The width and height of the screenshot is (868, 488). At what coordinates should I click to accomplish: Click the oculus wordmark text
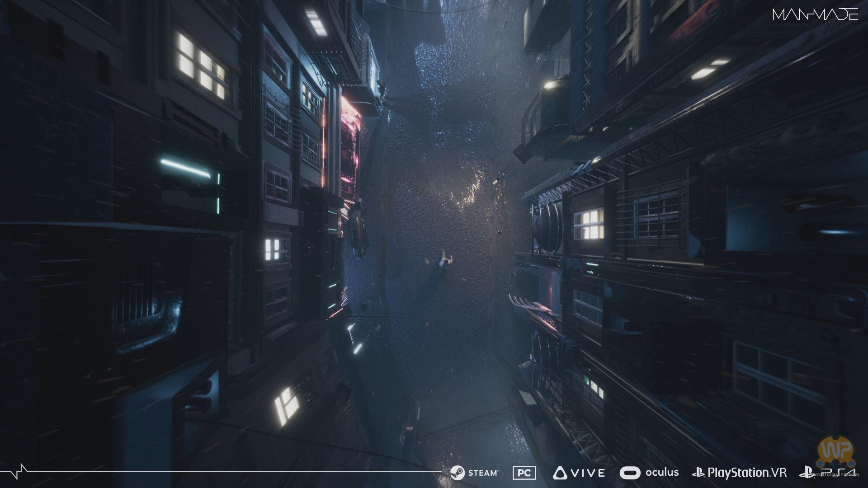(662, 473)
